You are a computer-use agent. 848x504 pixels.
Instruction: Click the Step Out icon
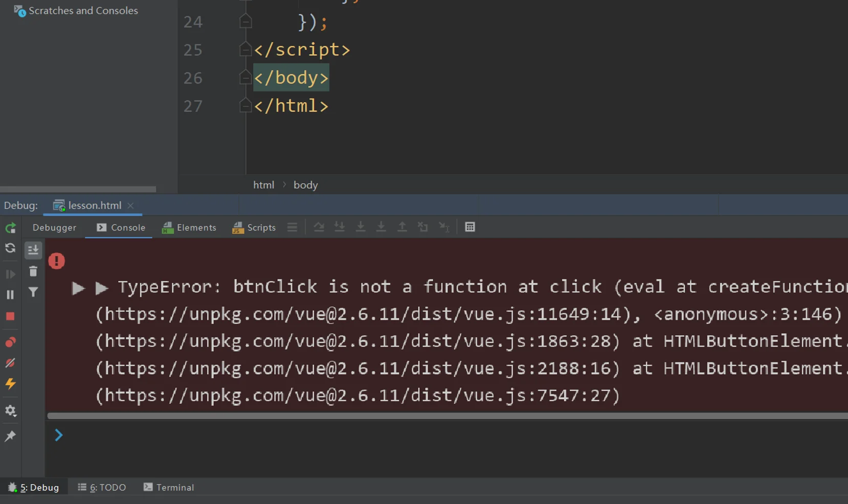tap(402, 227)
